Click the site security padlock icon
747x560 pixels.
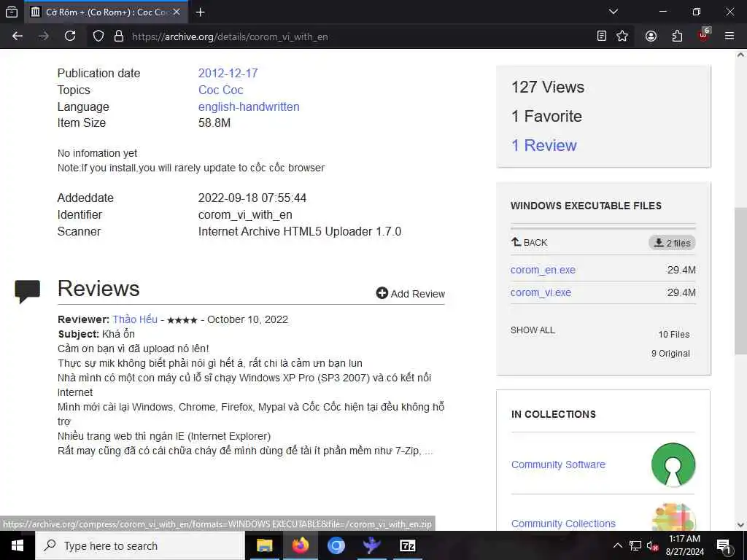click(119, 36)
